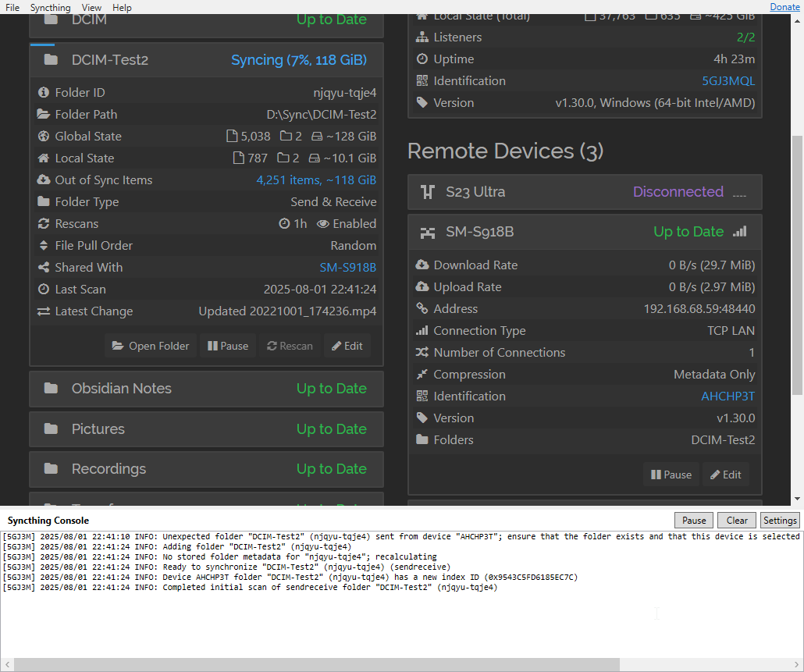Expand the Pictures folder panel
The width and height of the screenshot is (804, 672).
click(206, 429)
